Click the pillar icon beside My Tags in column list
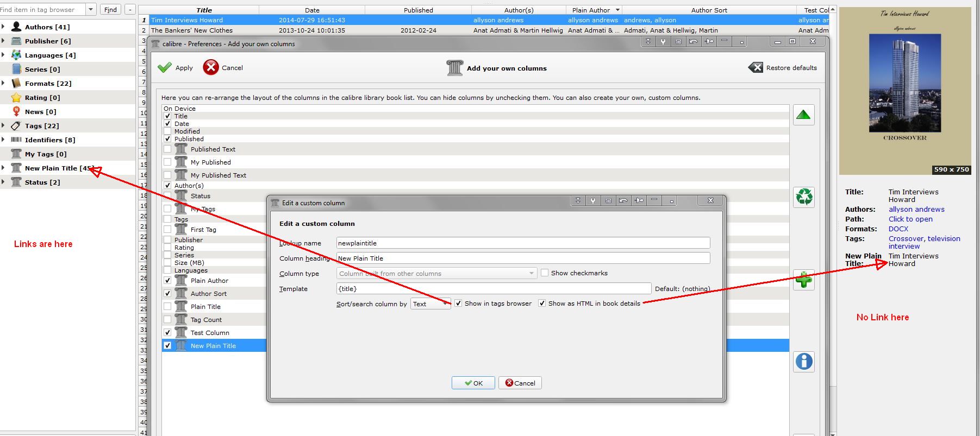The width and height of the screenshot is (980, 436). tap(181, 208)
